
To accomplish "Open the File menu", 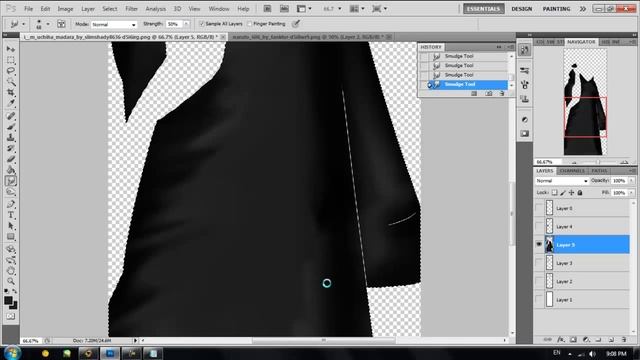I will (28, 9).
